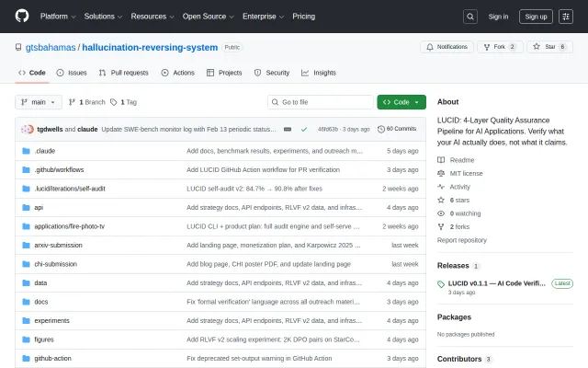Expand commit message ellipsis button
The width and height of the screenshot is (588, 368).
point(288,129)
